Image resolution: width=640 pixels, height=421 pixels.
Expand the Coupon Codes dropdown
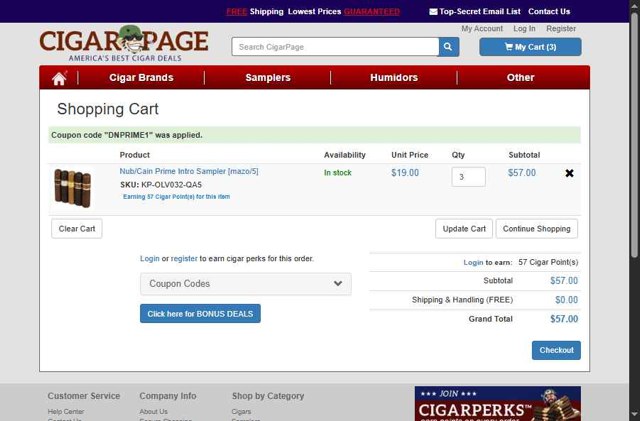pyautogui.click(x=246, y=284)
